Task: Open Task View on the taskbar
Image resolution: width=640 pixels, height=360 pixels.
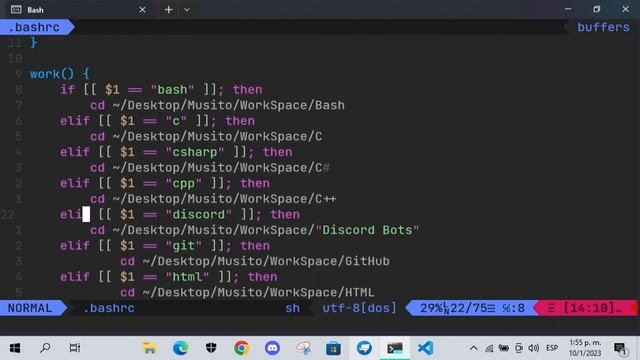Action: 75,348
